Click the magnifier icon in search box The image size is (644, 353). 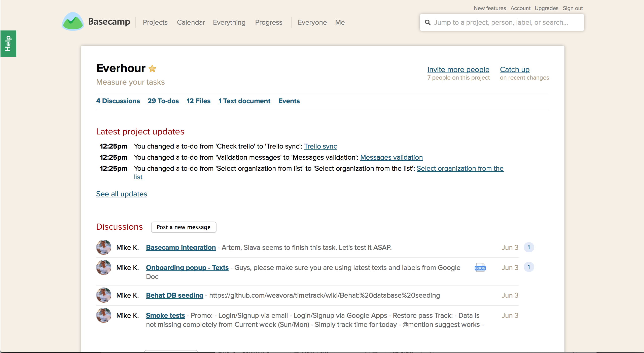pyautogui.click(x=427, y=22)
